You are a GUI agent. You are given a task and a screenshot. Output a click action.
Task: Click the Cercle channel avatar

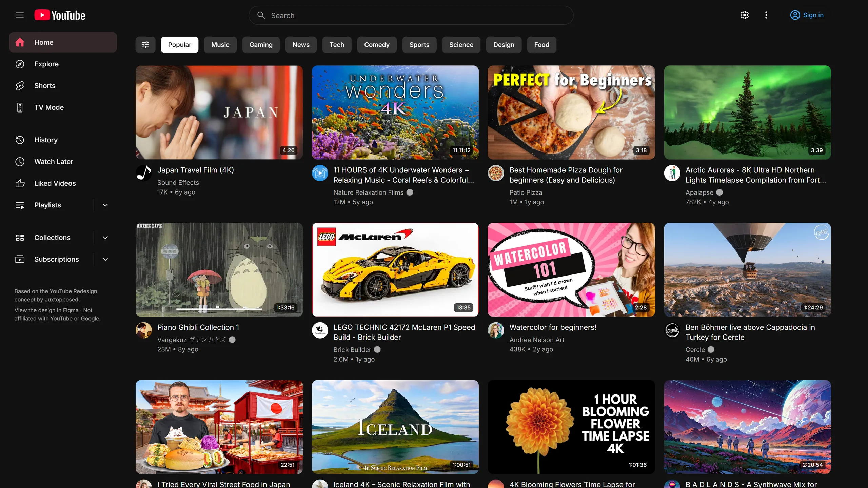tap(672, 330)
